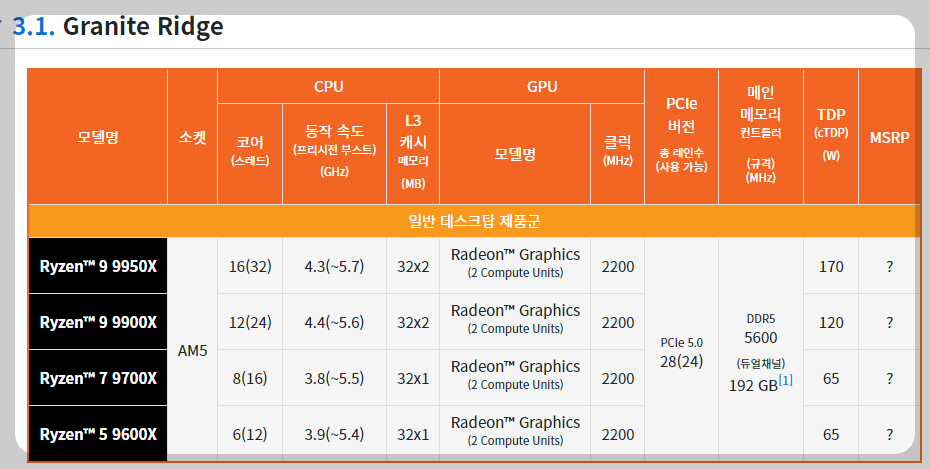Click the 12(24) core count cell

[x=250, y=322]
